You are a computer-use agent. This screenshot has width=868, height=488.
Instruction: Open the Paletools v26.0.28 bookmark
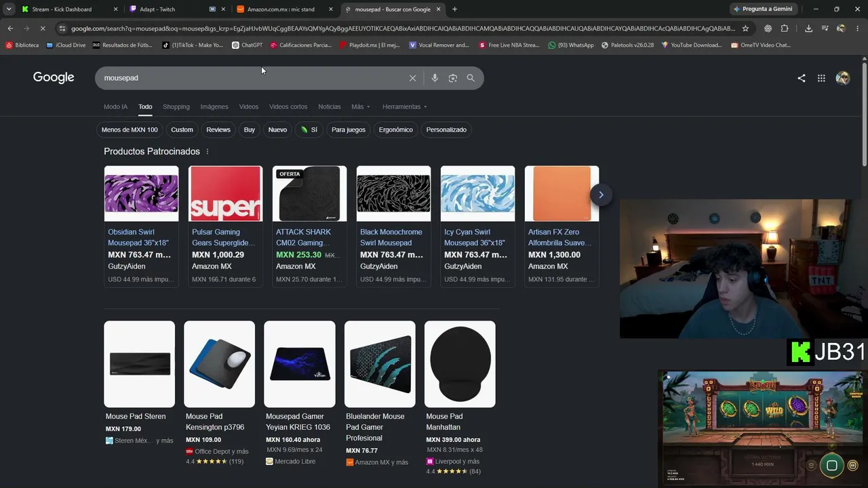pyautogui.click(x=627, y=45)
